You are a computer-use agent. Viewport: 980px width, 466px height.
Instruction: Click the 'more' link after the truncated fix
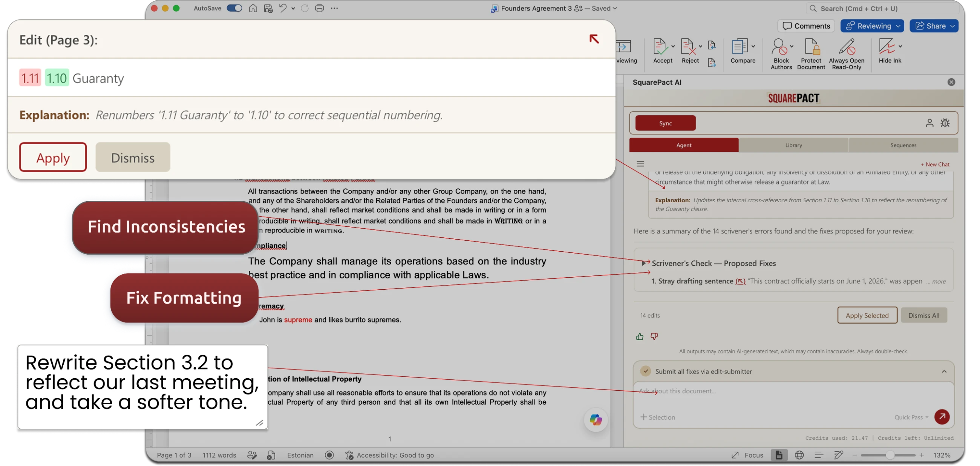(939, 282)
